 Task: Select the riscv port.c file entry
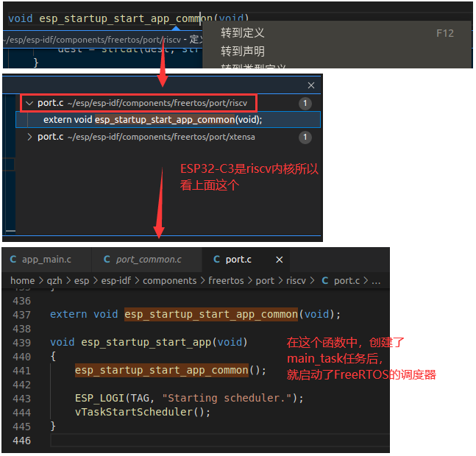[x=142, y=103]
